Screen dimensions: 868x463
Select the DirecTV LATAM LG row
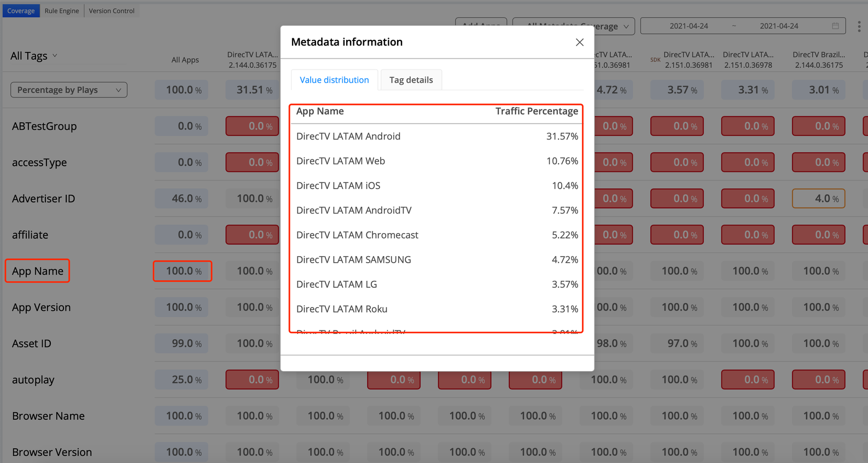(437, 284)
